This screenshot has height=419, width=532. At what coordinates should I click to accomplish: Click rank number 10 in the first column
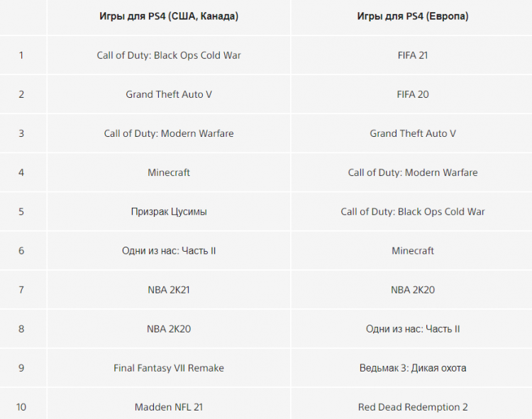[x=21, y=407]
